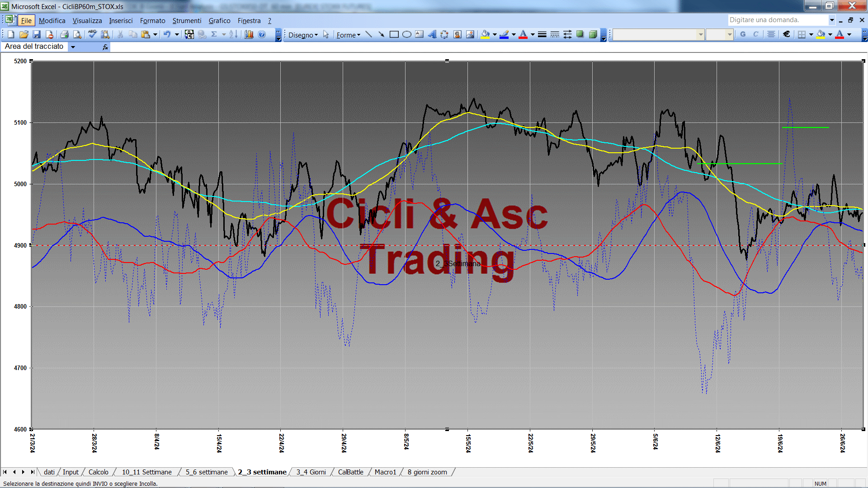Screen dimensions: 868x488
Task: Open the font name combo box
Action: tap(659, 34)
